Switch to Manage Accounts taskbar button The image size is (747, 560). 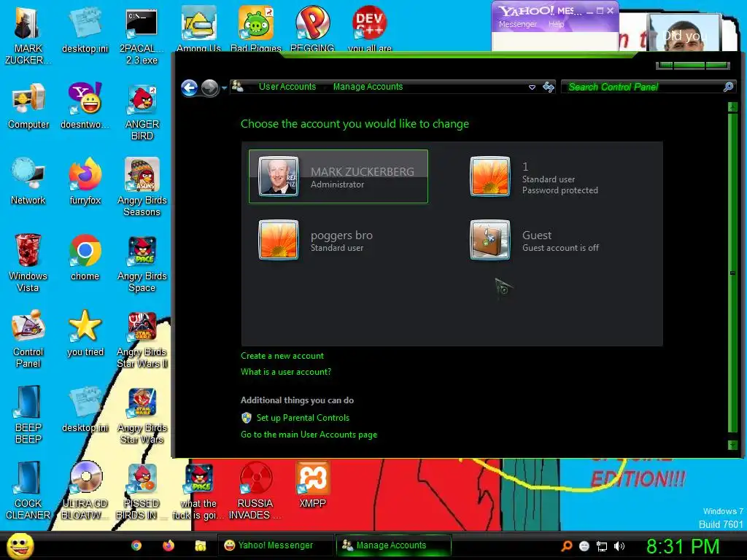coord(393,545)
